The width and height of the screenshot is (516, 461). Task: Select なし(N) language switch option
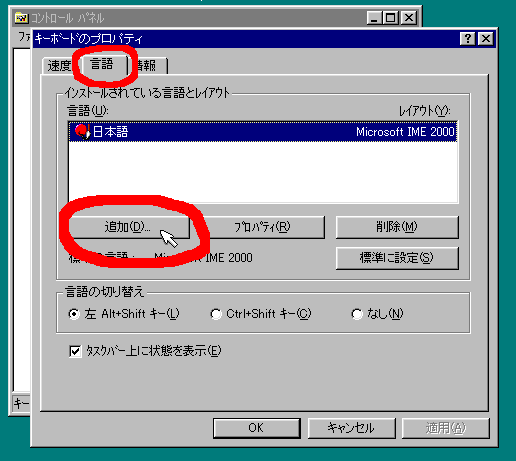[357, 314]
